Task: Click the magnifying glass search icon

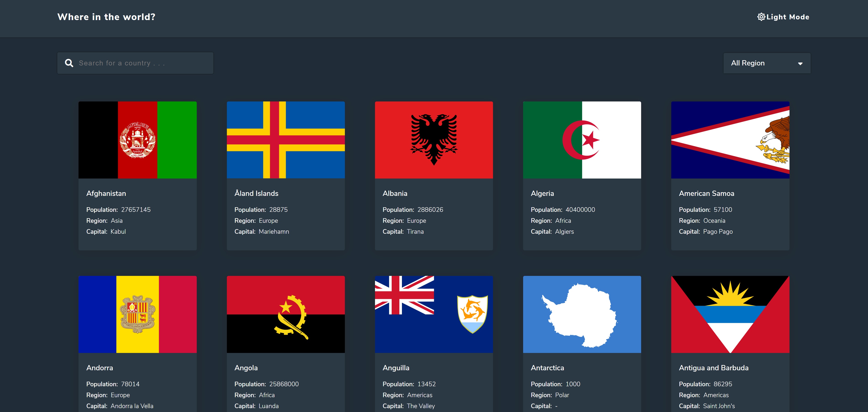Action: 69,63
